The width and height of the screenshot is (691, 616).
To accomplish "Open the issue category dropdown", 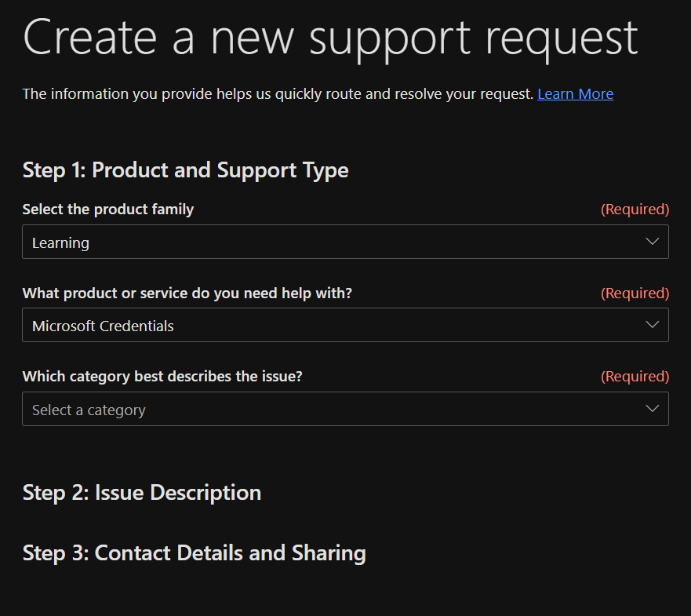I will click(345, 409).
